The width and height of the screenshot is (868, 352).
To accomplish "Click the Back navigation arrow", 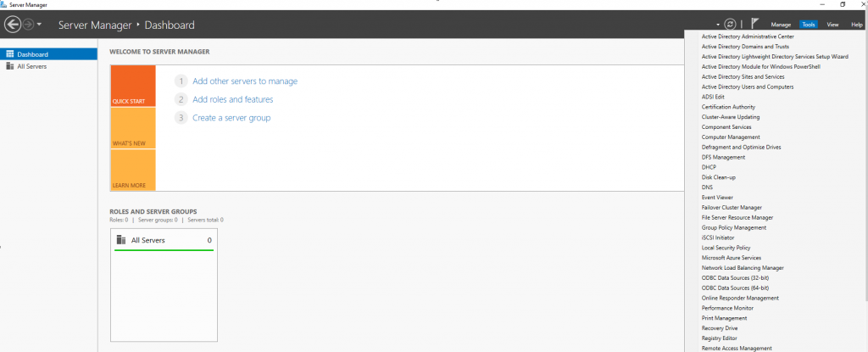I will [x=12, y=25].
